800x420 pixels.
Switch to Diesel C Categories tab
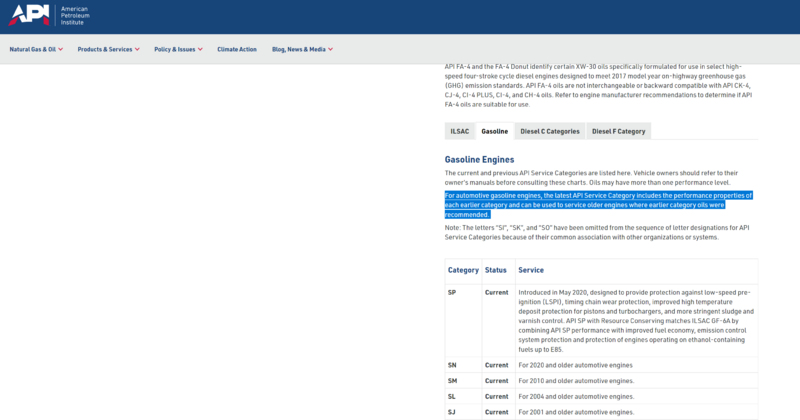pos(550,131)
